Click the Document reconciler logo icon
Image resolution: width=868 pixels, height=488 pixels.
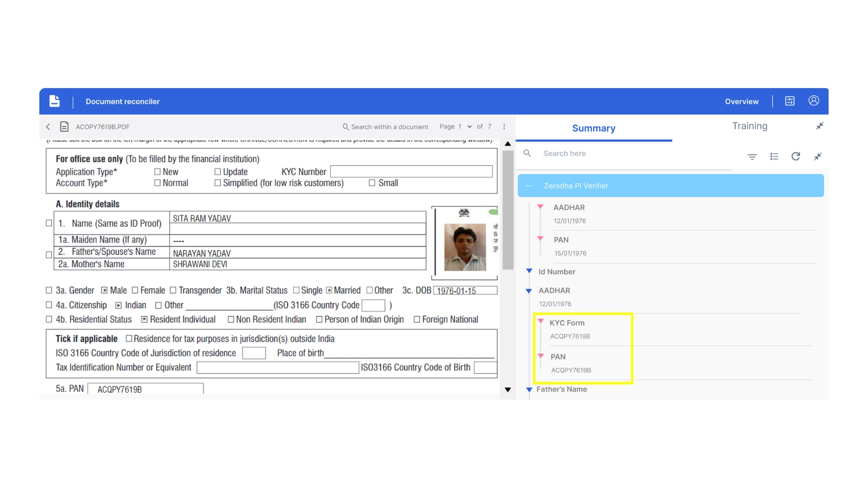click(54, 101)
